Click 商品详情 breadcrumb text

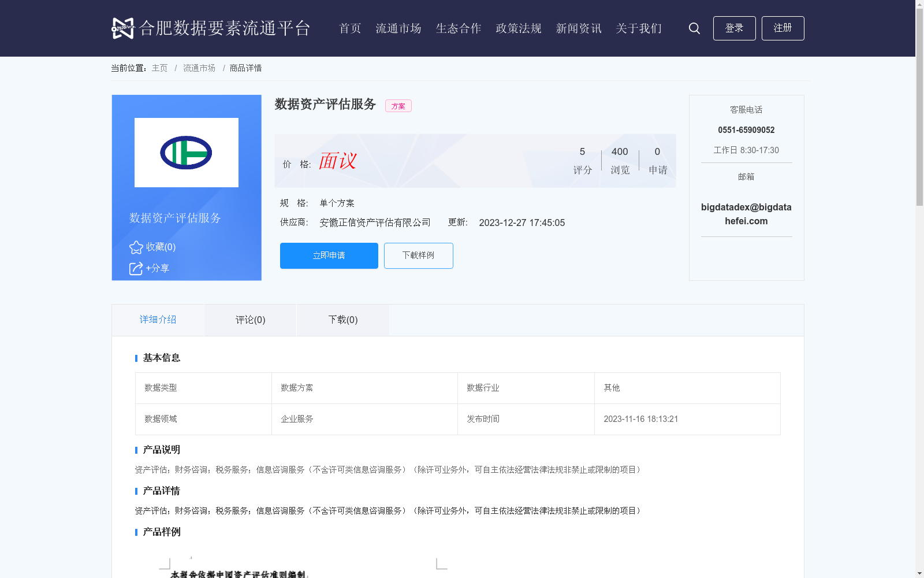tap(245, 68)
